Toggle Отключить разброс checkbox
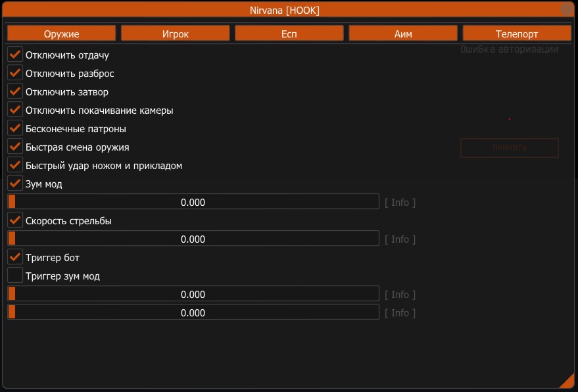Viewport: 578px width, 392px height. click(15, 73)
